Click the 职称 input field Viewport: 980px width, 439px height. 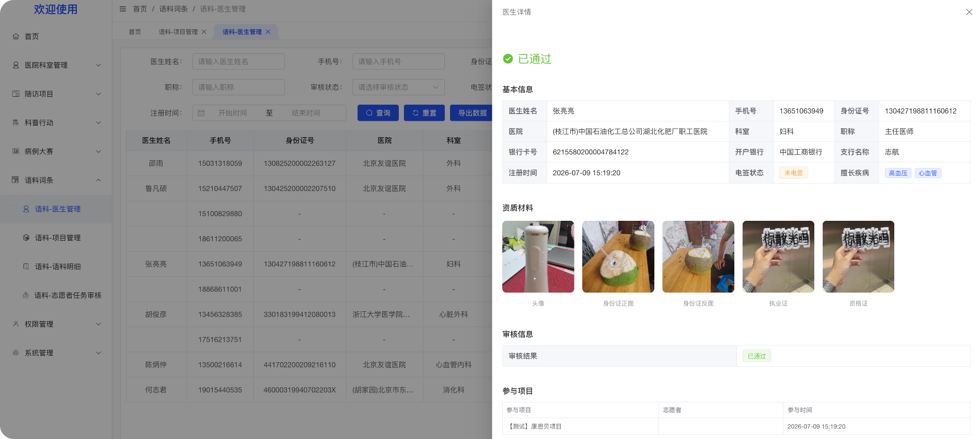(x=238, y=87)
